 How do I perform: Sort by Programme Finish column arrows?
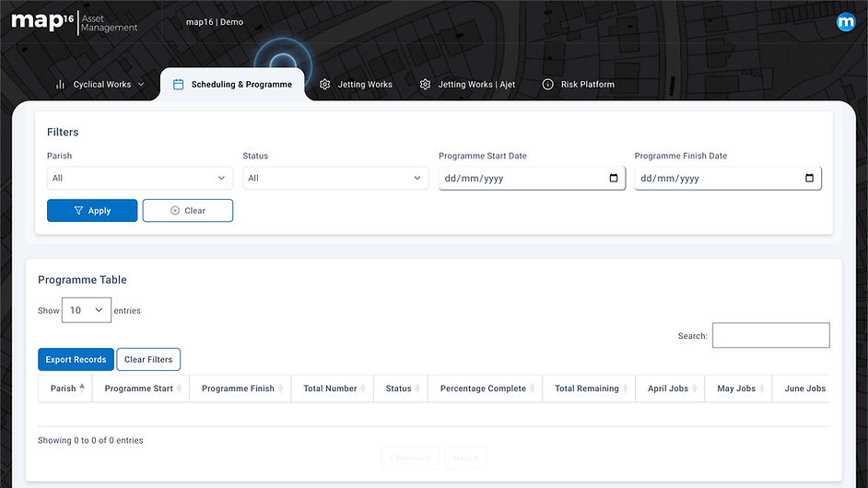(x=281, y=389)
